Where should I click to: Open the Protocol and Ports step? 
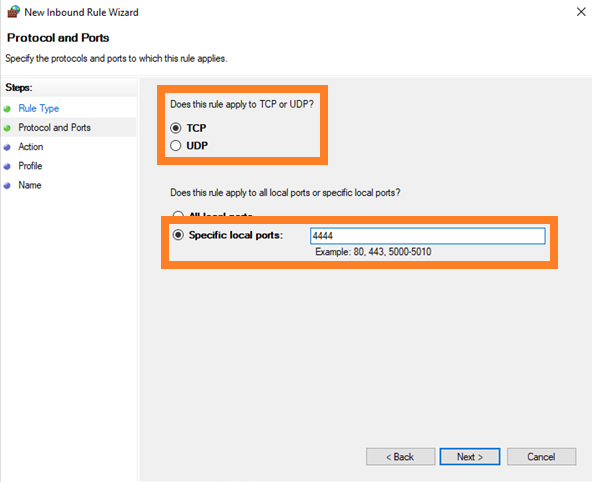[x=54, y=128]
